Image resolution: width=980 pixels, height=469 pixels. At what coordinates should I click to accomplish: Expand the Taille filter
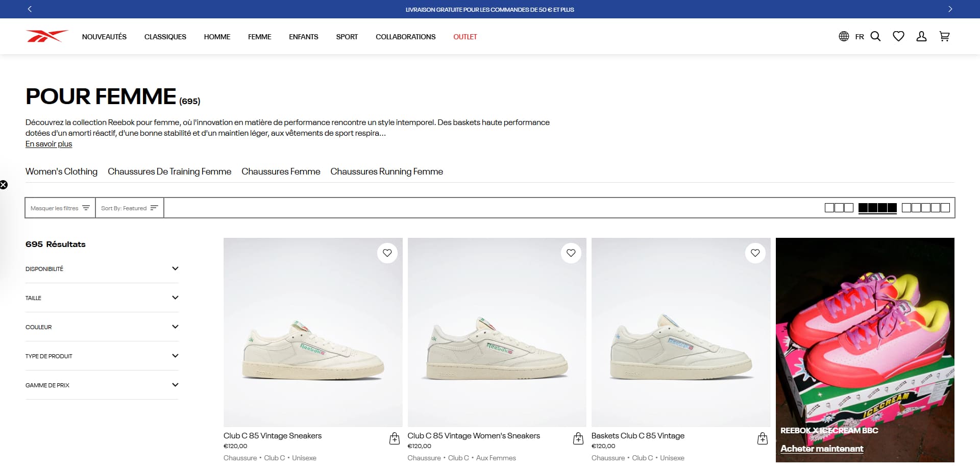(102, 298)
